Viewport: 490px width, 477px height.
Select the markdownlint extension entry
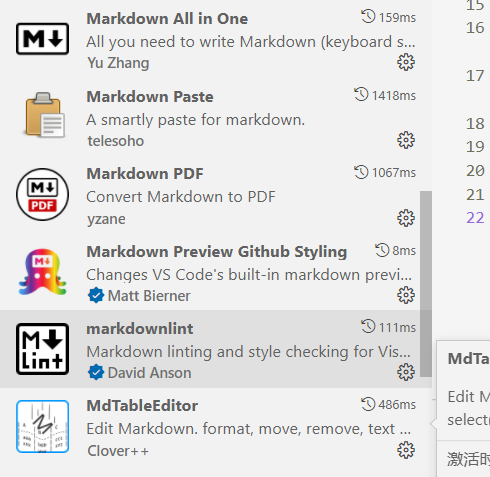point(216,349)
